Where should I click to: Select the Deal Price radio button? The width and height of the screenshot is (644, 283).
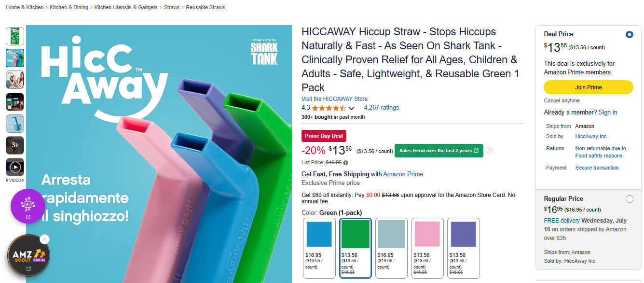(629, 34)
